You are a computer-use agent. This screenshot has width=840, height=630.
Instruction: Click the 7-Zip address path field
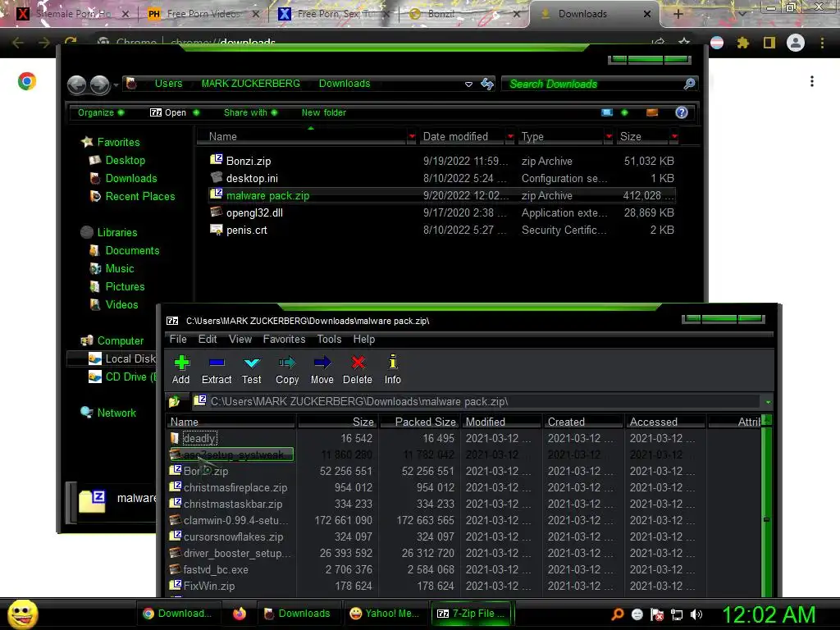[477, 401]
